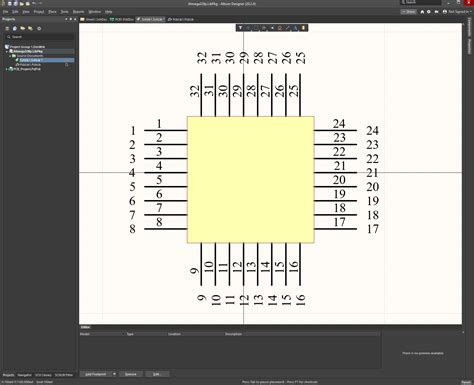Click notifications icon next to settings gear

coord(436,12)
